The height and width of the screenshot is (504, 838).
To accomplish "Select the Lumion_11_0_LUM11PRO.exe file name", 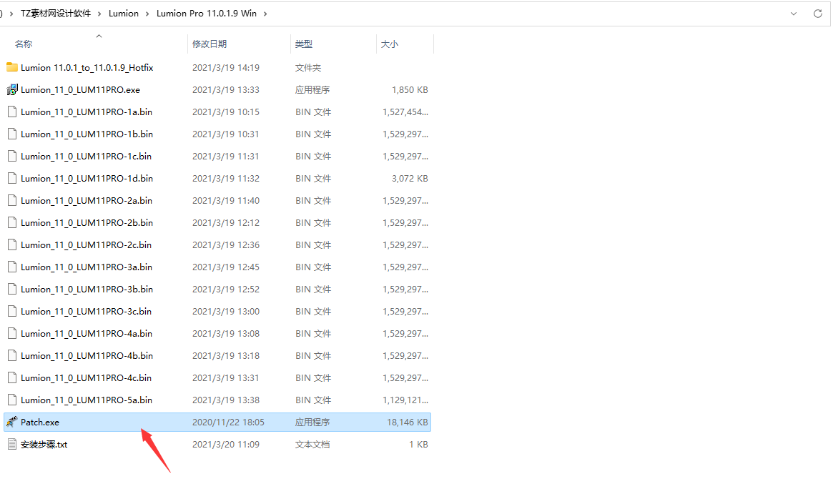I will click(x=80, y=90).
